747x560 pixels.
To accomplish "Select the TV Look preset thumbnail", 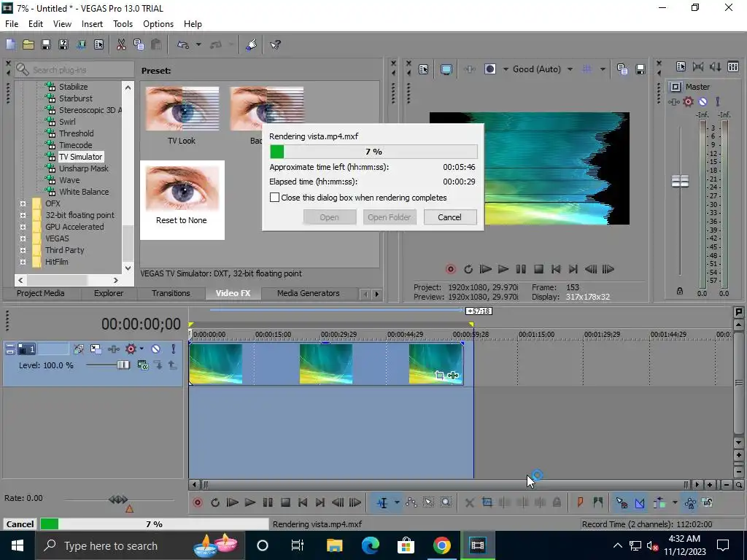I will 182,109.
